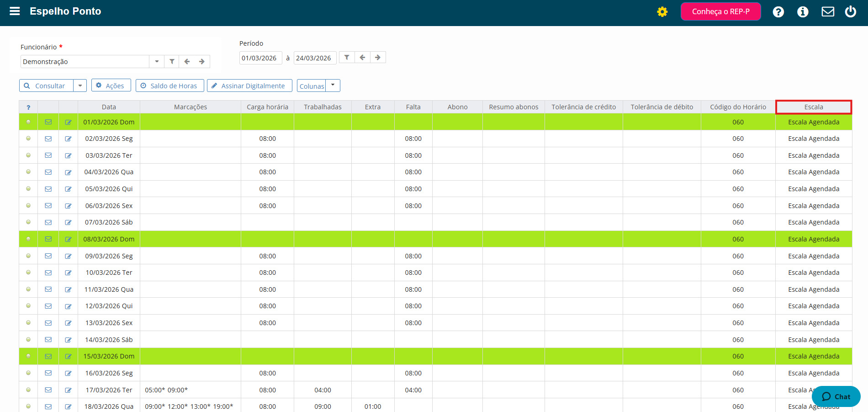The height and width of the screenshot is (412, 868).
Task: Click Falta 08:00 for 13/03/2026 Sex
Action: click(413, 323)
